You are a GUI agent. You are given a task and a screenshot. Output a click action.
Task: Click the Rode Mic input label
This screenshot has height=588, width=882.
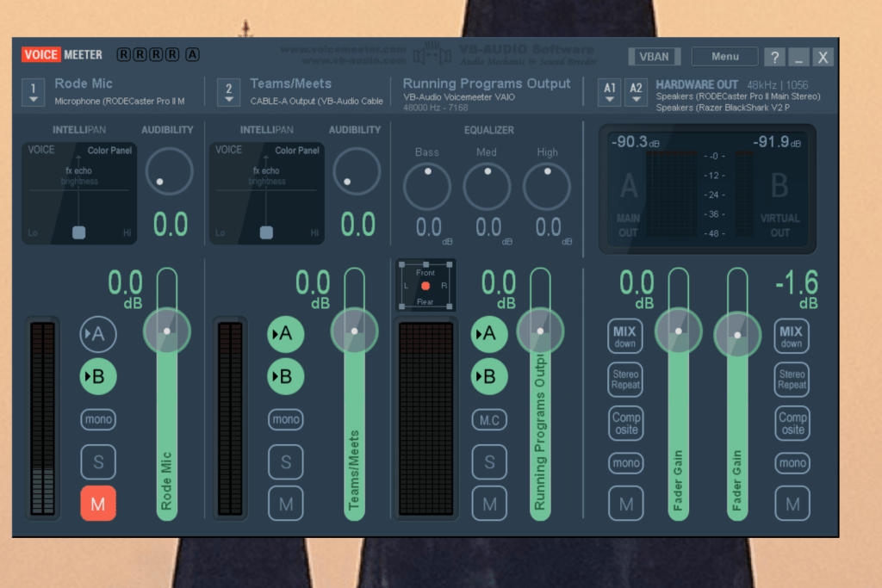(x=84, y=84)
